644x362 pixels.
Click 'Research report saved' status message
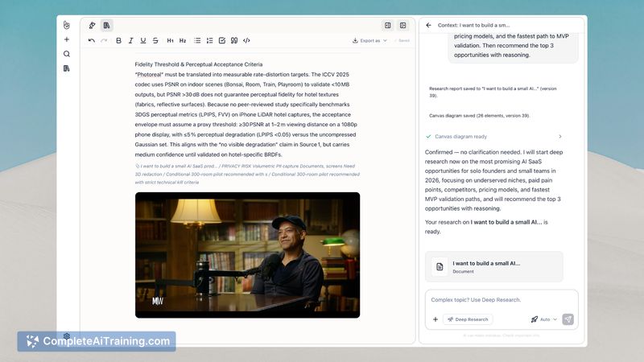coord(493,92)
